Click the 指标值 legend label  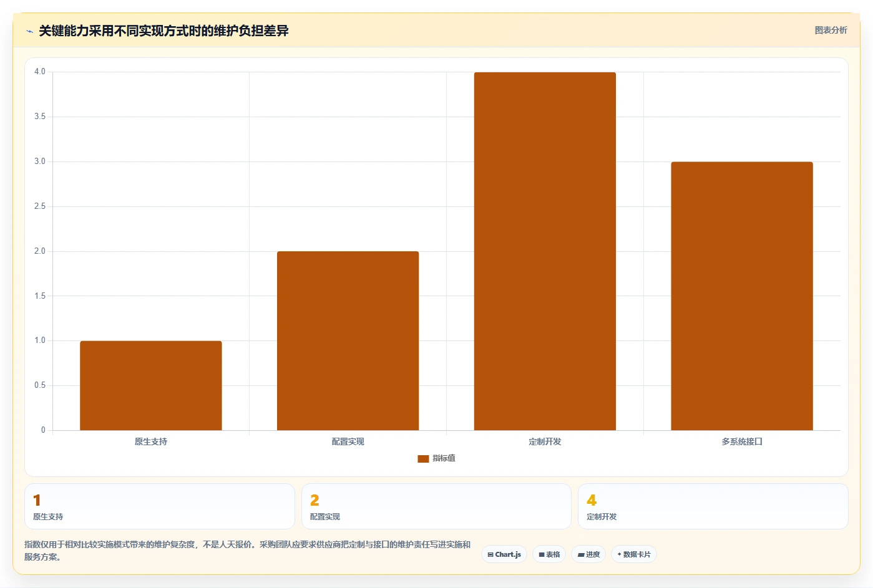click(444, 458)
